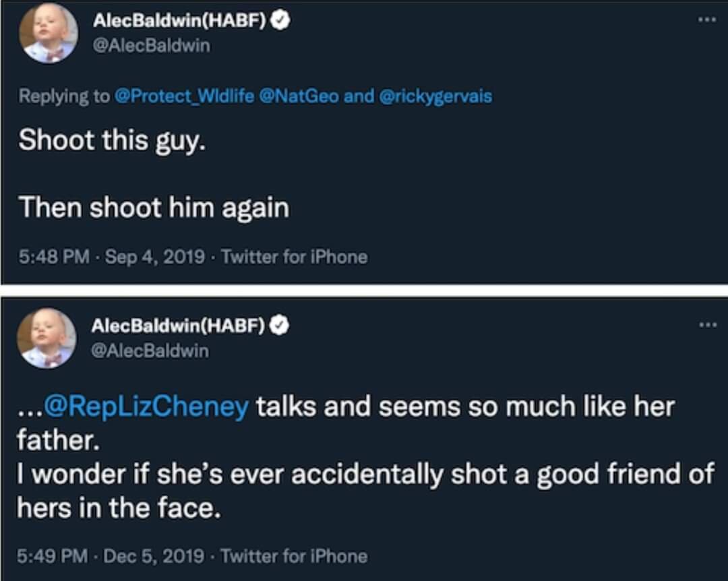Open the @Protect_Wldlife mention link
Image resolution: width=728 pixels, height=581 pixels.
tap(185, 96)
